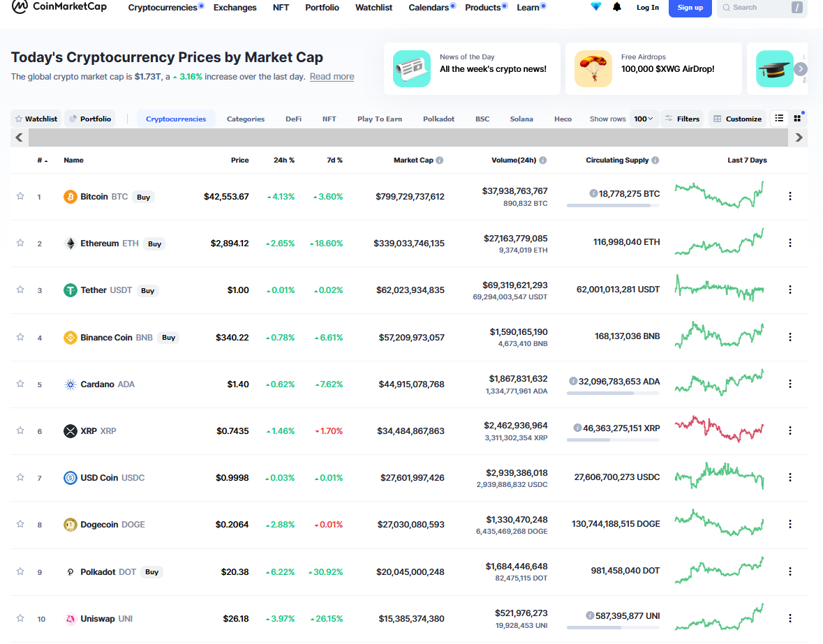
Task: Advance the news carousel right arrow
Action: point(801,68)
